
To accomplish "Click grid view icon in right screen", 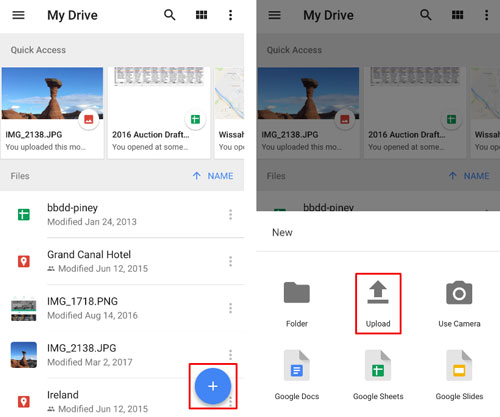I will point(457,15).
